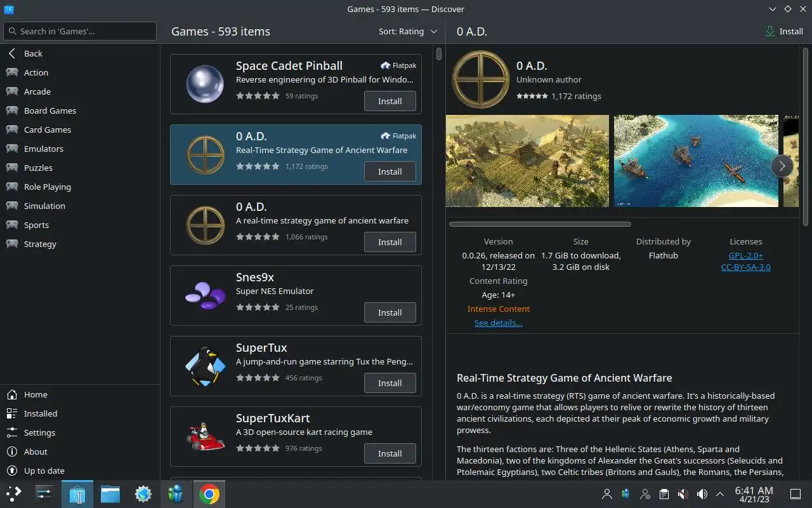The image size is (812, 508).
Task: Install SuperTuxKart
Action: (x=390, y=453)
